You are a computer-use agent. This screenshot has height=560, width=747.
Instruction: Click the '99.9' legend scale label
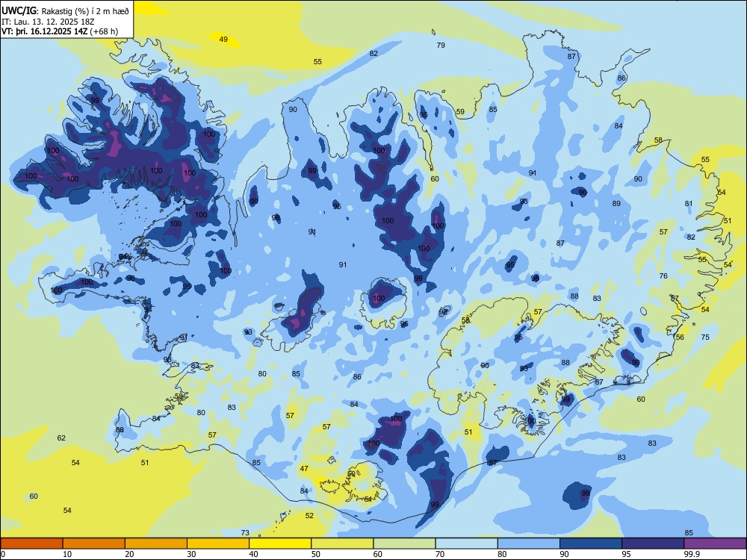point(691,554)
